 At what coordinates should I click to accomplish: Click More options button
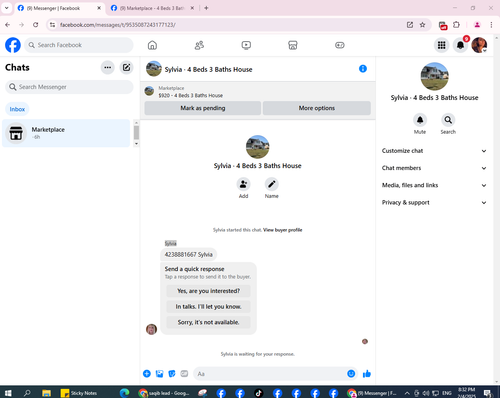[317, 108]
